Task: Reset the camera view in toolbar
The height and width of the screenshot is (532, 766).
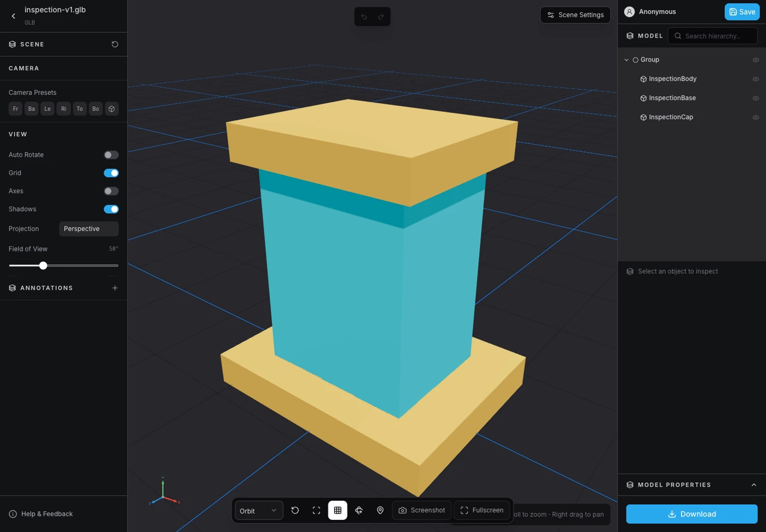Action: pyautogui.click(x=295, y=510)
